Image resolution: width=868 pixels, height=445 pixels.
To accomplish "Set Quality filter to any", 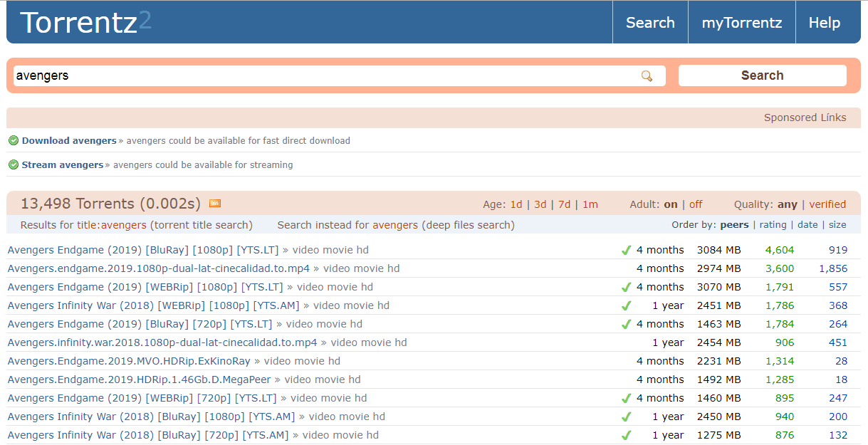I will click(x=787, y=204).
